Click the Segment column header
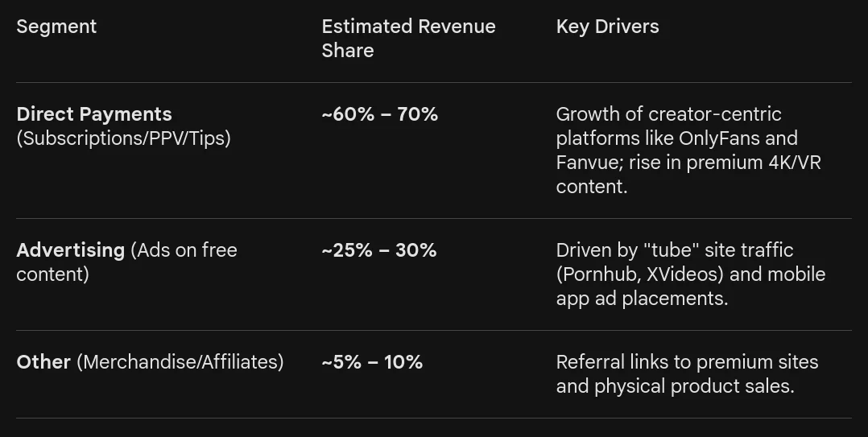This screenshot has width=868, height=437. [x=56, y=27]
